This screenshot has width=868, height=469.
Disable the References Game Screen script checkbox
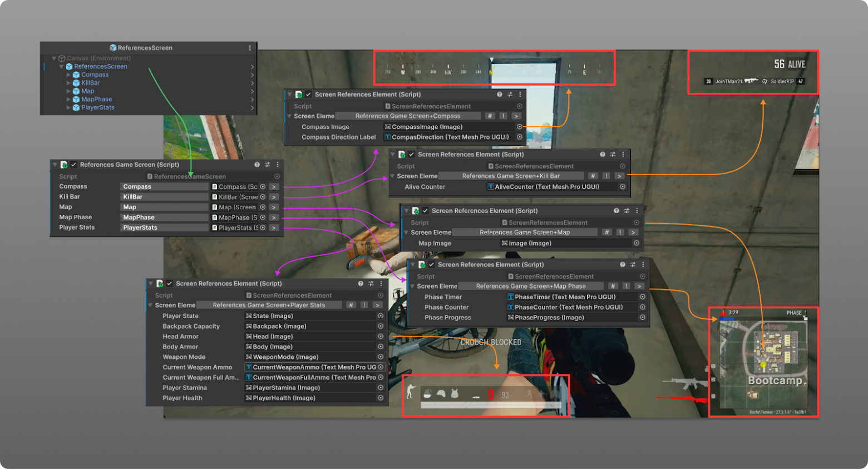73,165
